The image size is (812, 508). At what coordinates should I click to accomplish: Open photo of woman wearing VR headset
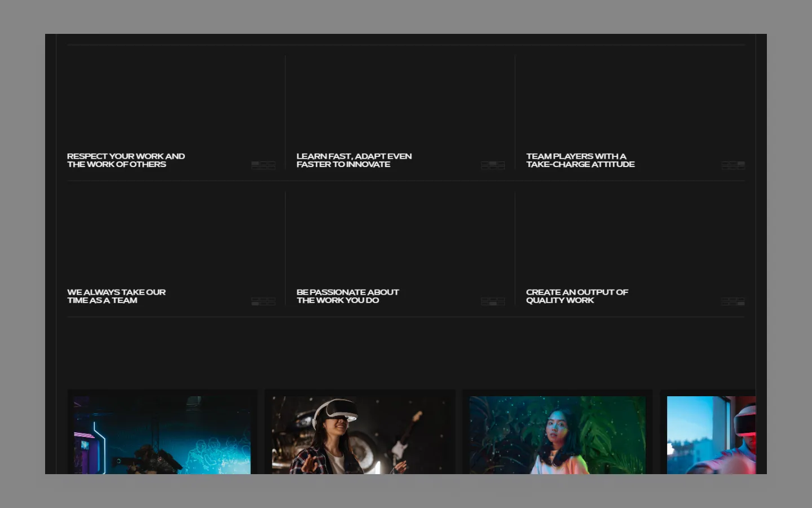coord(360,435)
